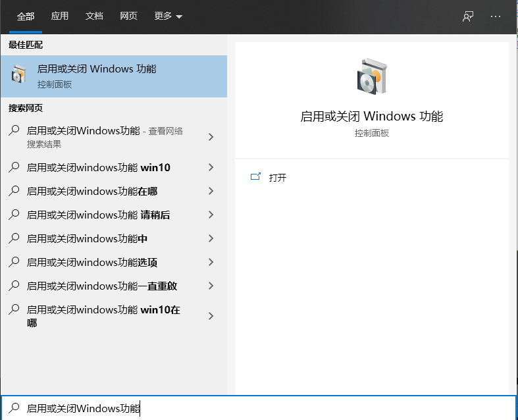Open the three-dot options menu
The height and width of the screenshot is (420, 518).
[496, 16]
